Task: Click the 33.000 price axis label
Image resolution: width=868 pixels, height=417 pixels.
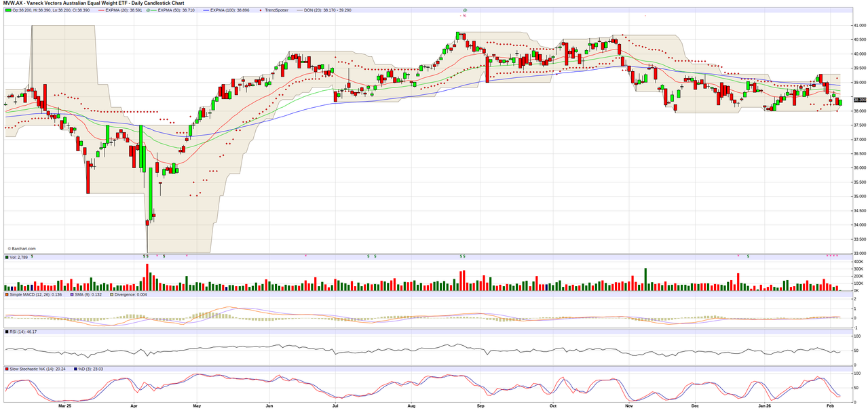Action: (x=858, y=253)
